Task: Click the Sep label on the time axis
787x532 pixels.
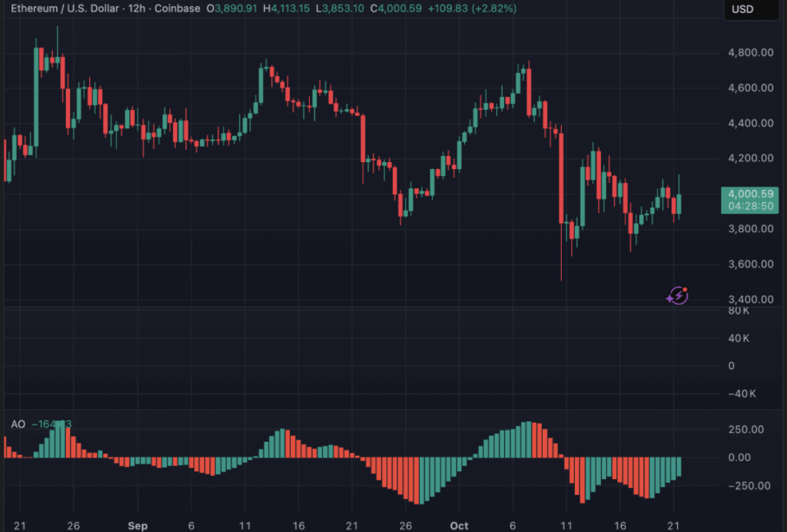Action: click(x=137, y=526)
